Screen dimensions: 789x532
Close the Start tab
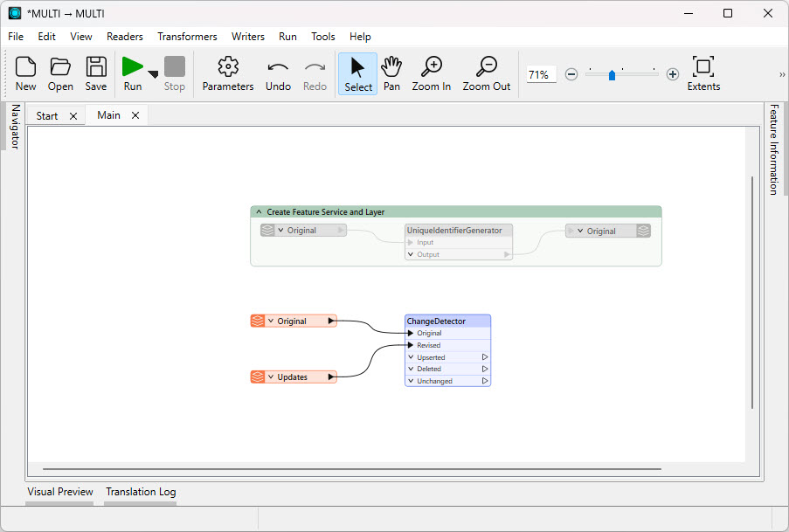click(73, 116)
